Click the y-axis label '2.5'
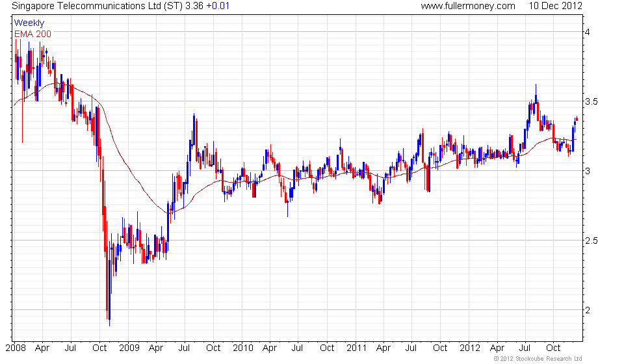 click(591, 240)
